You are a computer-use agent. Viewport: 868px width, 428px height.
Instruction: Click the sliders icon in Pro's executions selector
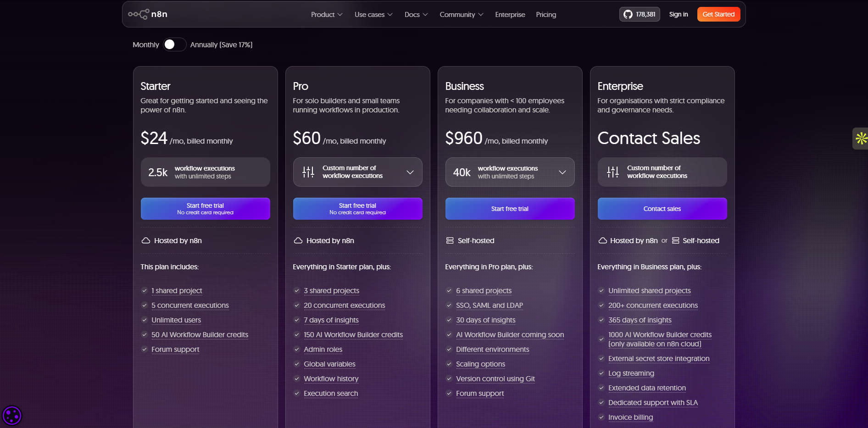[308, 172]
